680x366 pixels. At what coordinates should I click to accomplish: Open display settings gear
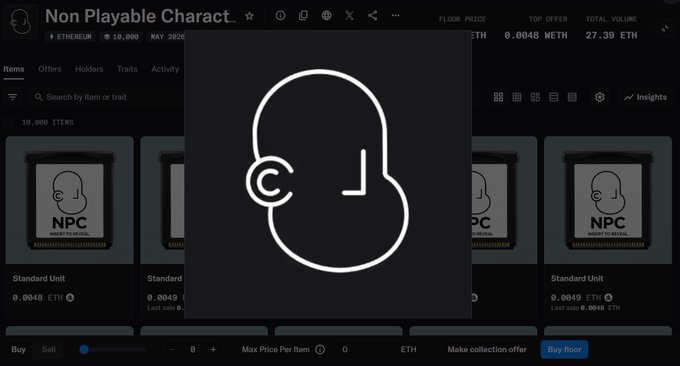click(x=600, y=97)
